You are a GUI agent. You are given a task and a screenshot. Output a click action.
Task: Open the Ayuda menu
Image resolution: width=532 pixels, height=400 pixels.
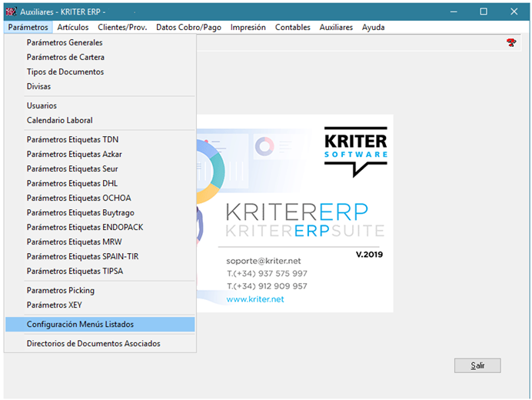coord(373,28)
